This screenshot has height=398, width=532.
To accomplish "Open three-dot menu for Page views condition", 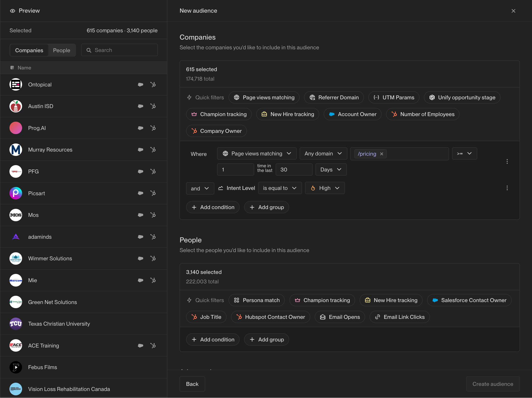I will 507,161.
